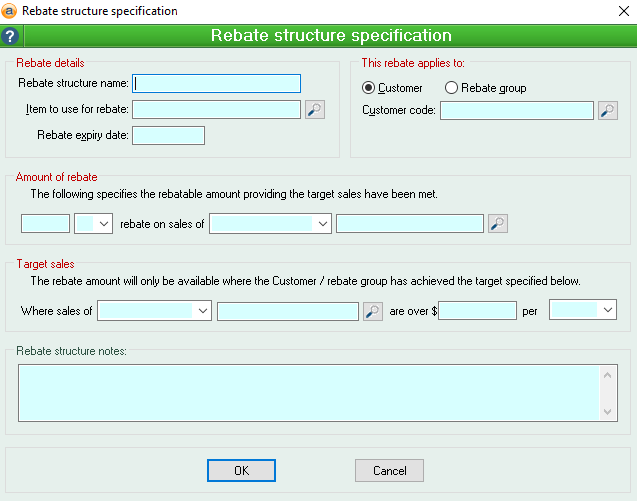
Task: Expand the 'Where sales of' dropdown
Action: tap(202, 311)
